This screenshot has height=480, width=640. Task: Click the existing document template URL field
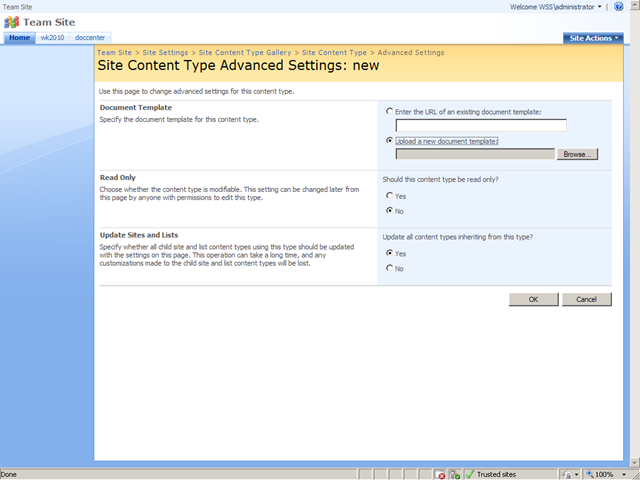[x=481, y=125]
